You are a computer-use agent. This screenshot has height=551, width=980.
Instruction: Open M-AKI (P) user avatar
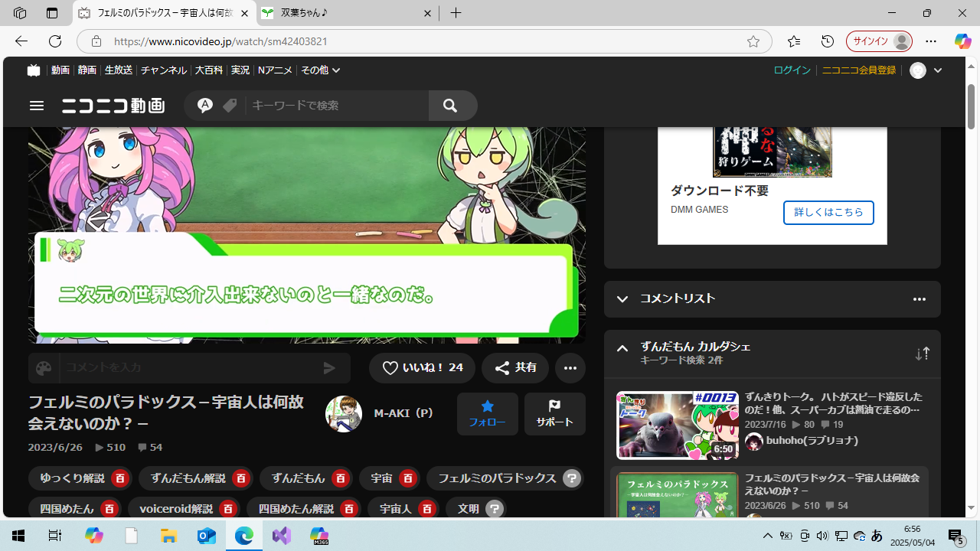(344, 414)
